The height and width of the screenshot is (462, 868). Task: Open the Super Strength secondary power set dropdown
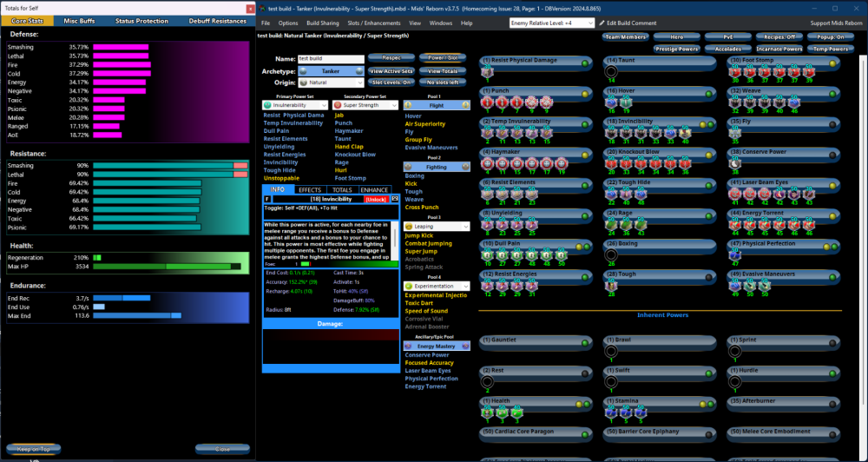click(x=365, y=105)
